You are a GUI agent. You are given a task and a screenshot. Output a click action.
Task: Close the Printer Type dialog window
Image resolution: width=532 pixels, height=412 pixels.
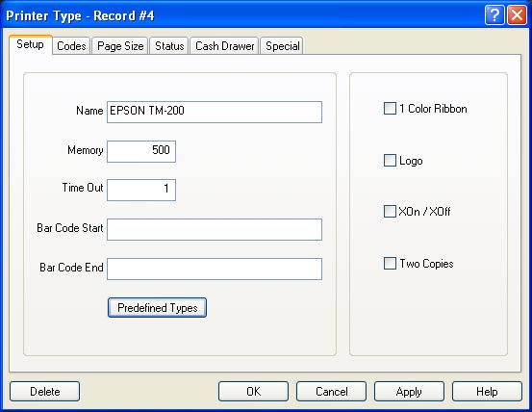pos(517,15)
